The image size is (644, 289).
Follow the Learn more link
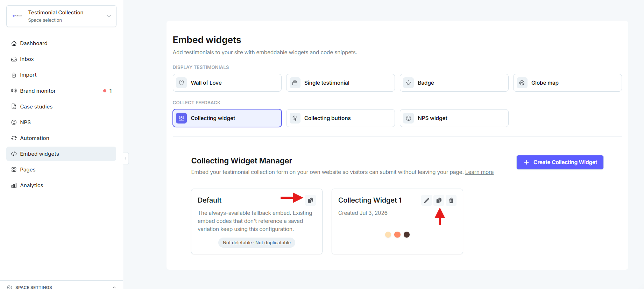tap(479, 172)
